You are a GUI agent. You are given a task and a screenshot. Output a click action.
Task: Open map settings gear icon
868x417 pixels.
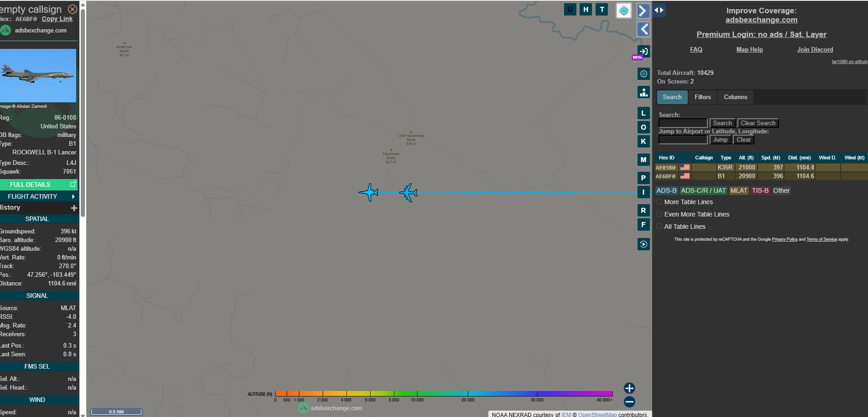click(643, 74)
